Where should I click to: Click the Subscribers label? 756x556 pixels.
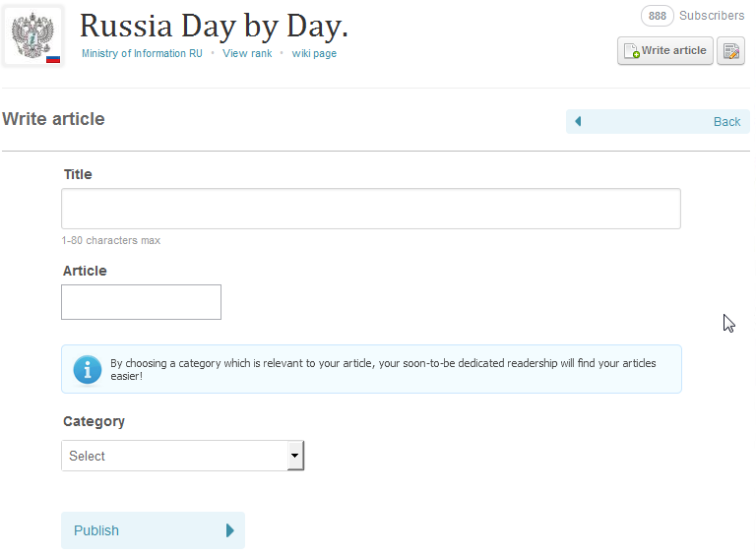(712, 16)
